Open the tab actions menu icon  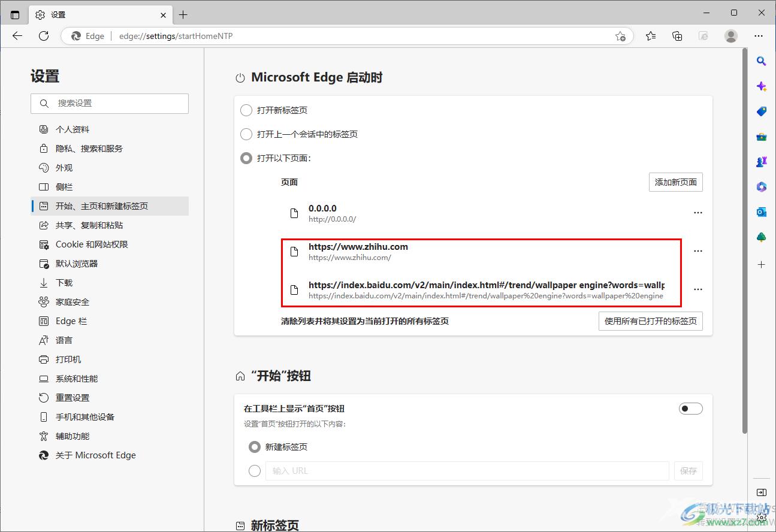[15, 14]
